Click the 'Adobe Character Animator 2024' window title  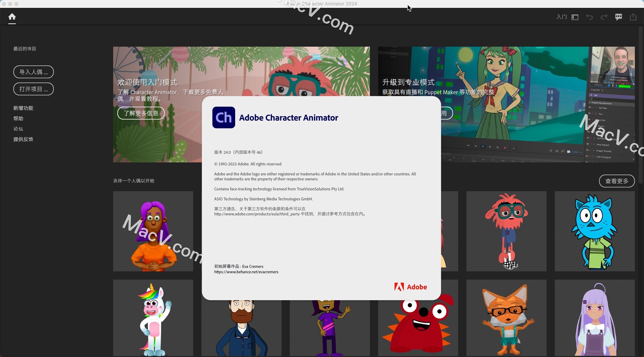[322, 4]
